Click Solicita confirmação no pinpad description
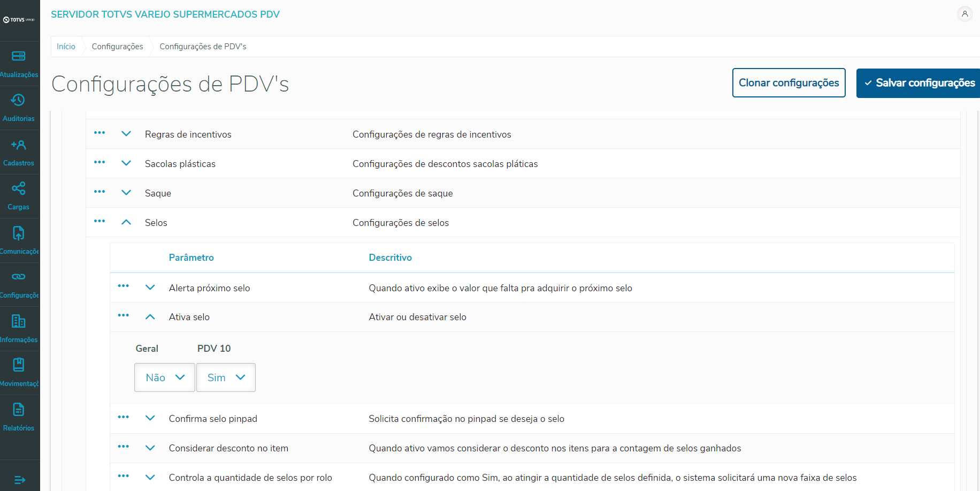 point(466,419)
